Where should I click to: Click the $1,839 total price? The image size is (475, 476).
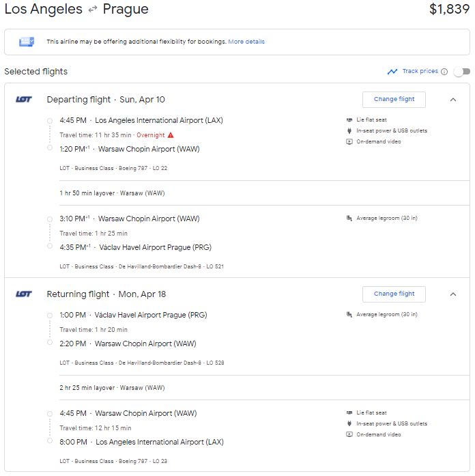[449, 9]
